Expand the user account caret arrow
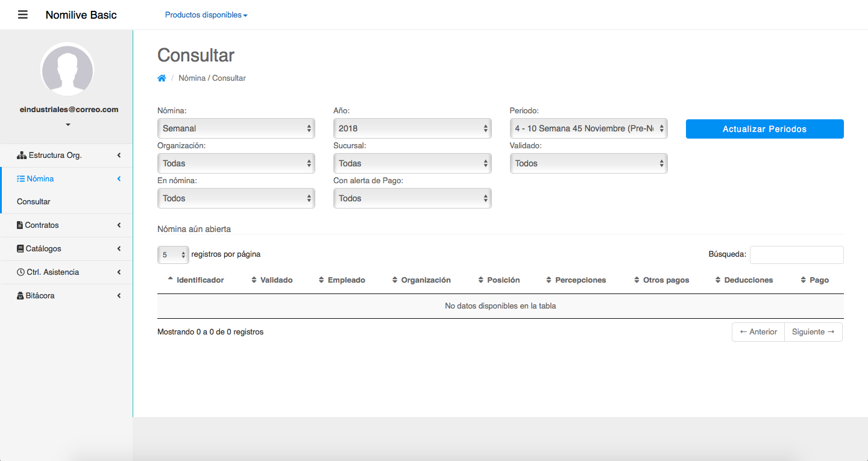The width and height of the screenshot is (868, 461). (x=68, y=125)
